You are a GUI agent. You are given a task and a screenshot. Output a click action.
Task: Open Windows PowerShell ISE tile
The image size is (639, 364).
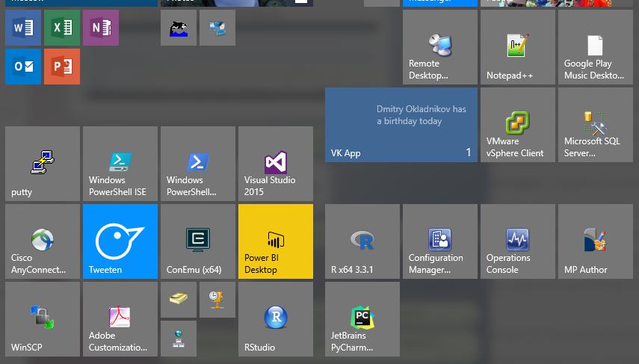pos(120,164)
